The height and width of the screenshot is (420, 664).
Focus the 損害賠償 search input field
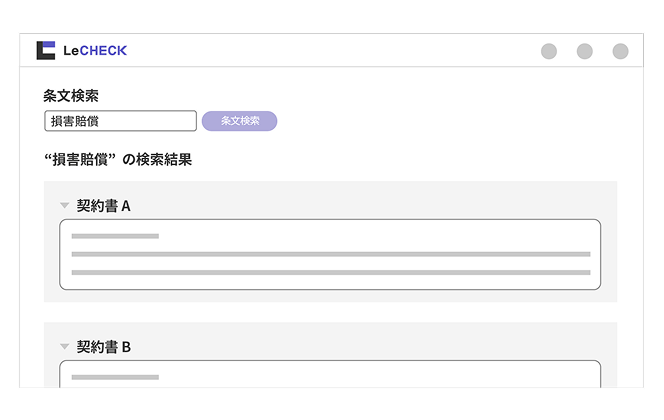click(120, 121)
